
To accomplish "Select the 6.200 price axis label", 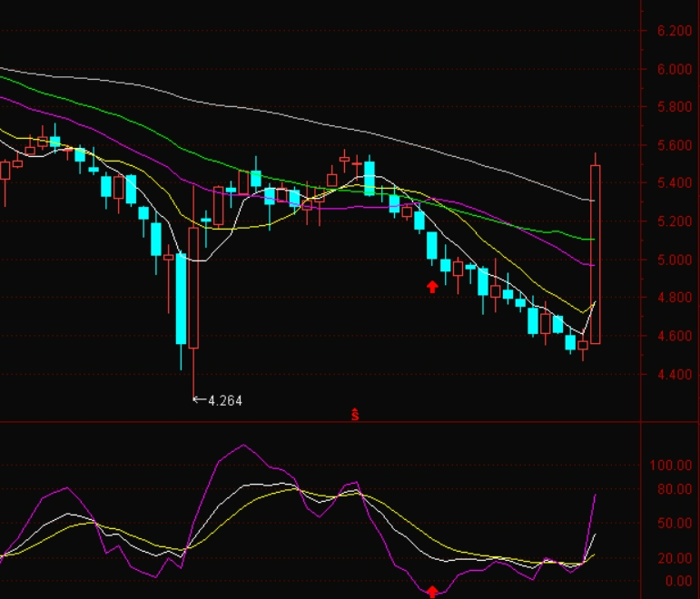I will [675, 31].
